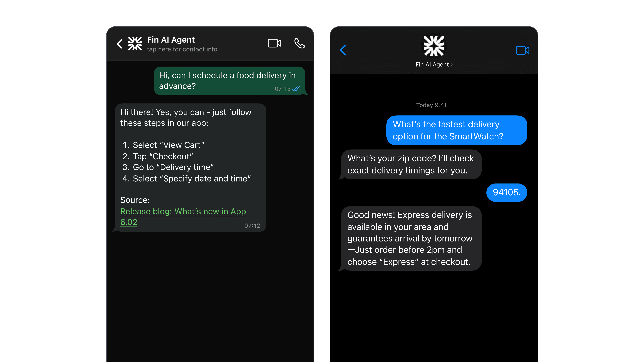
Task: Select the '94105.' message bubble
Action: pyautogui.click(x=506, y=192)
